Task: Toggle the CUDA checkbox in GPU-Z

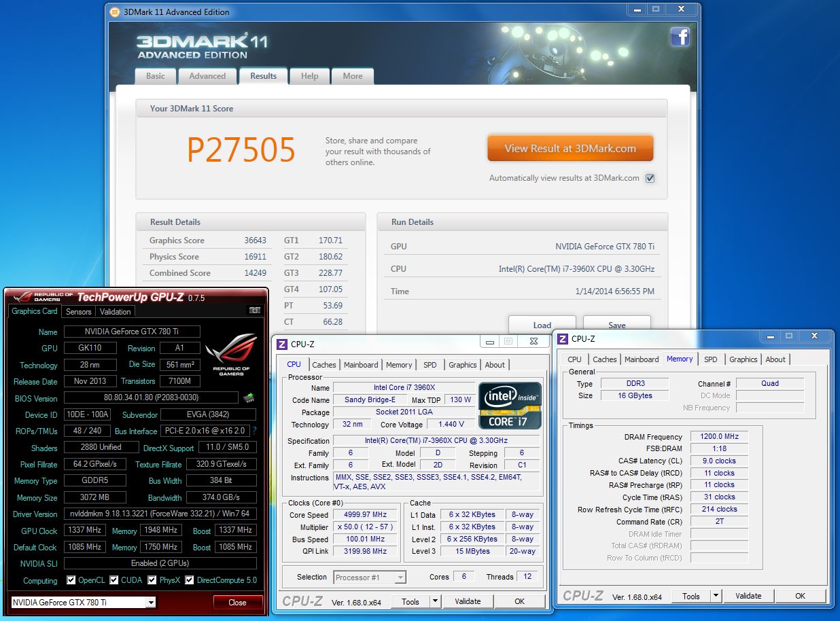Action: pyautogui.click(x=113, y=580)
